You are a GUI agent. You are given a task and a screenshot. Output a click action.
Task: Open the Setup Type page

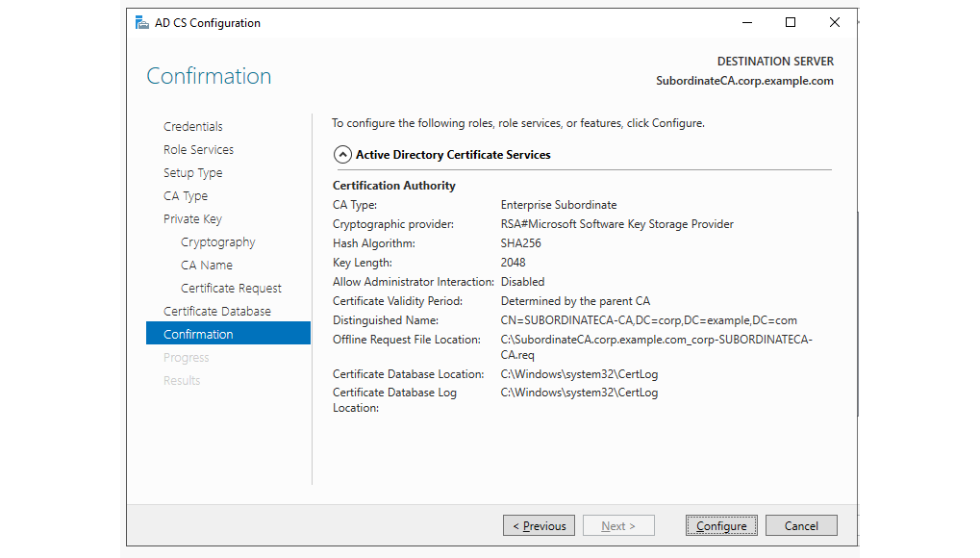click(192, 172)
